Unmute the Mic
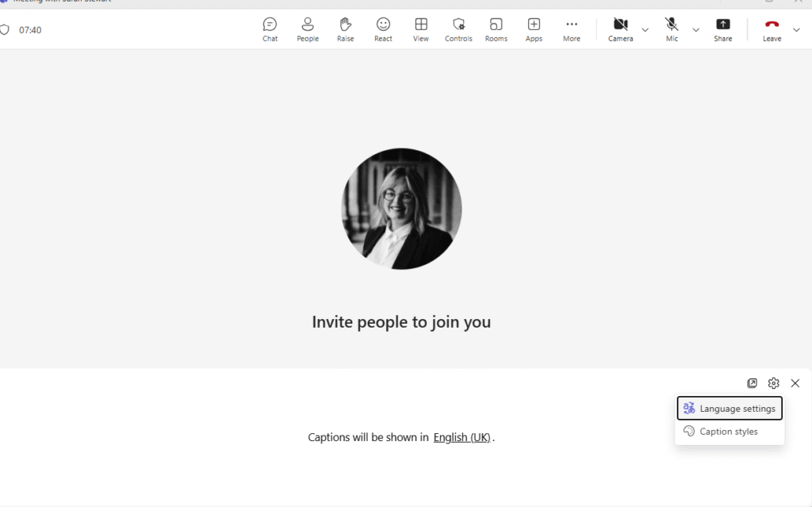Viewport: 812px width, 507px height. point(672,29)
